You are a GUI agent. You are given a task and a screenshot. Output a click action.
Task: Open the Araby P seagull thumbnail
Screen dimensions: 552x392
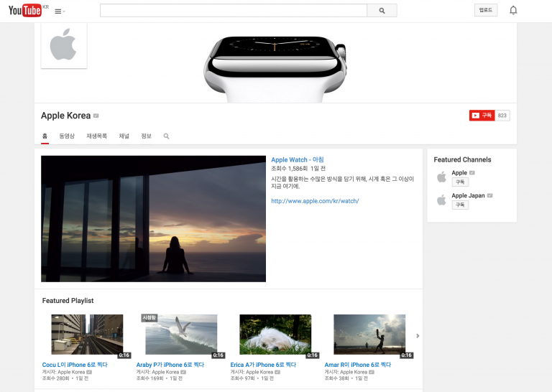point(181,335)
